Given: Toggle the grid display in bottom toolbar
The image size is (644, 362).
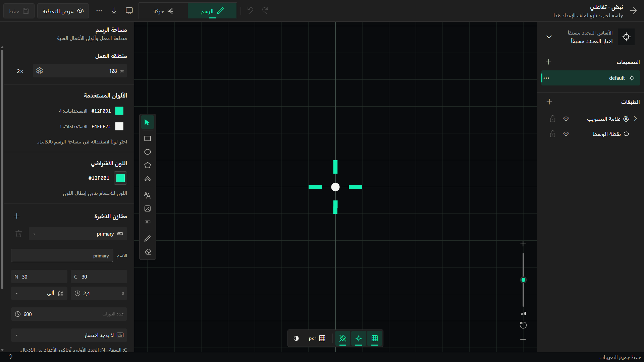Looking at the screenshot, I should coord(375,338).
